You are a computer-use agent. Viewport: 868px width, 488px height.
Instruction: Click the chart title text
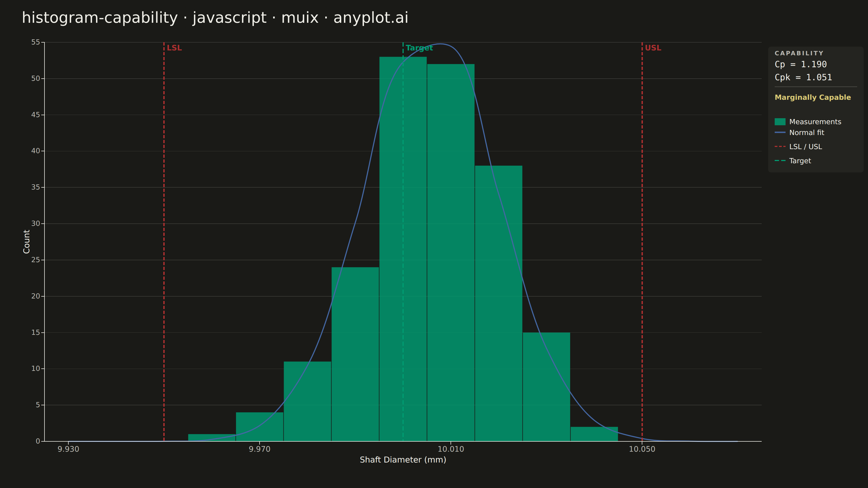coord(215,18)
